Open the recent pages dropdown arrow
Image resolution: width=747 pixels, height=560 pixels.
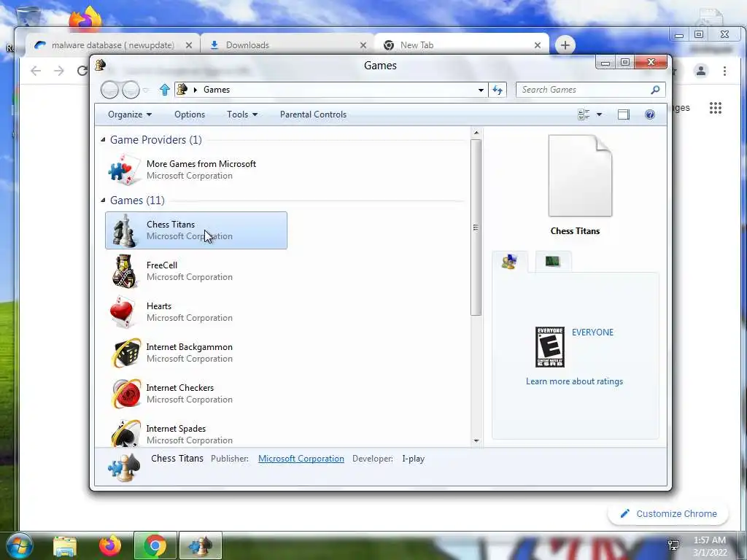[146, 90]
